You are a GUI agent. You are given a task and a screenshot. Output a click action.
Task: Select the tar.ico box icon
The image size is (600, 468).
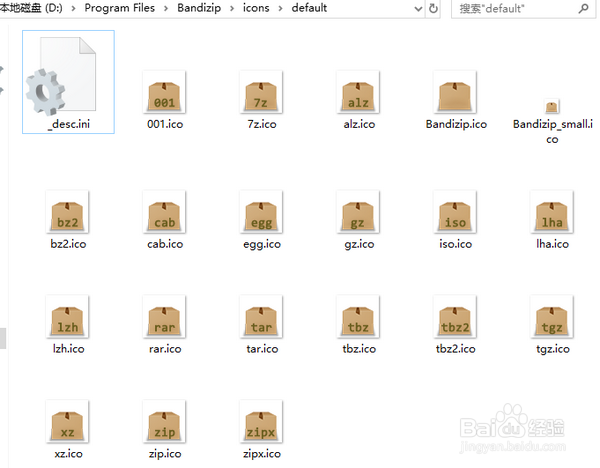(261, 317)
